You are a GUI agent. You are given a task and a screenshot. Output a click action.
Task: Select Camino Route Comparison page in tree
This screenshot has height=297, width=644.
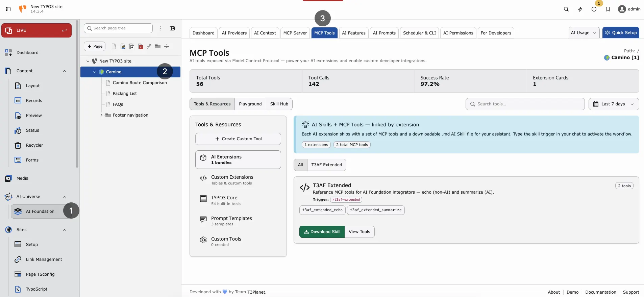(x=140, y=83)
